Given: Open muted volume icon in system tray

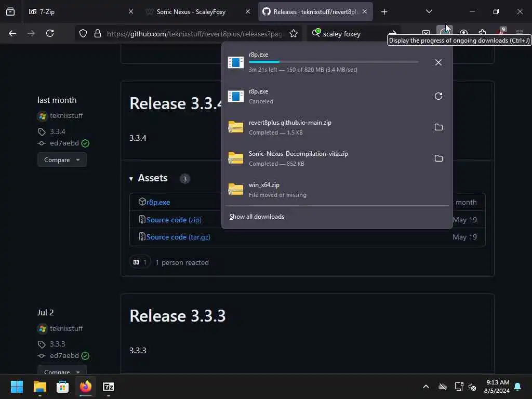Looking at the screenshot, I should tap(472, 387).
